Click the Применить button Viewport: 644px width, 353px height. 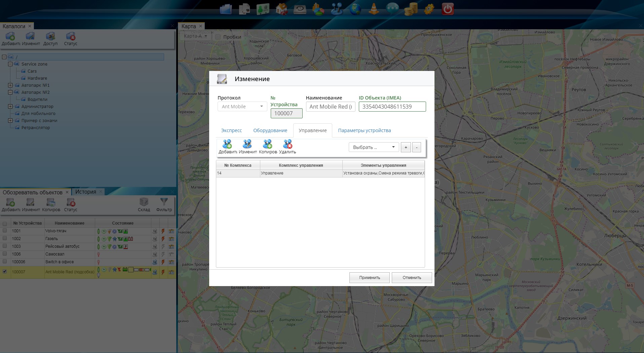pos(369,278)
